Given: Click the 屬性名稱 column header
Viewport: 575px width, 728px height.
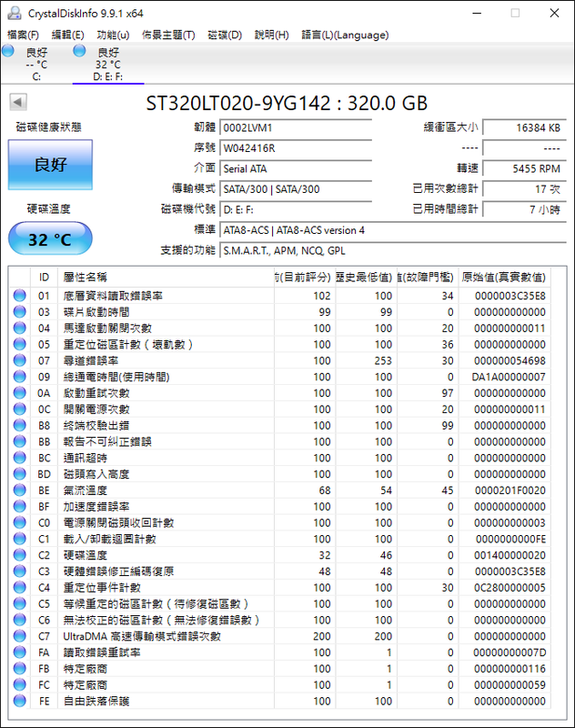Looking at the screenshot, I should (x=166, y=278).
